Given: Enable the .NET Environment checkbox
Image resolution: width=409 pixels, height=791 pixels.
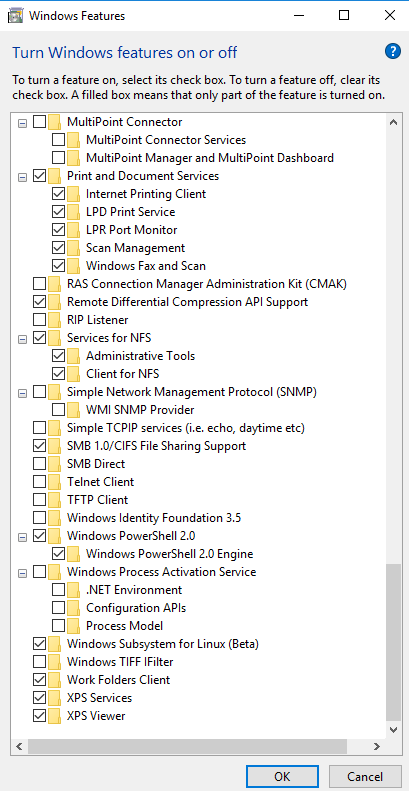Looking at the screenshot, I should [59, 590].
